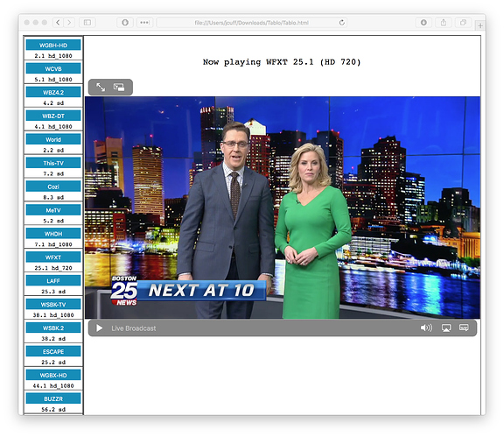
Task: Switch to the MeTV channel
Action: pos(53,210)
